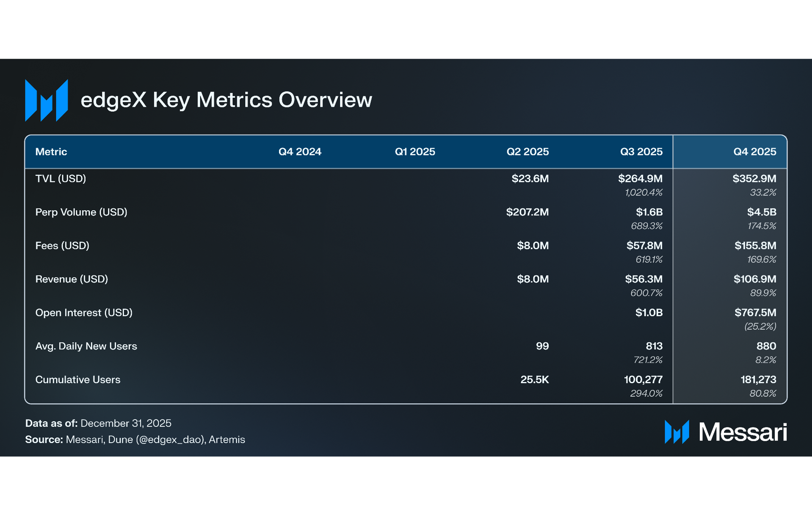Viewport: 812px width, 515px height.
Task: Select the Perp Volume (USD) row label
Action: pyautogui.click(x=81, y=212)
